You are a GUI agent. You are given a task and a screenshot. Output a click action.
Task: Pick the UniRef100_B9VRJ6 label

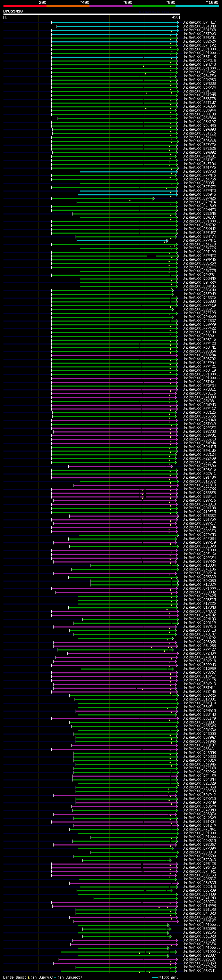tap(199, 500)
